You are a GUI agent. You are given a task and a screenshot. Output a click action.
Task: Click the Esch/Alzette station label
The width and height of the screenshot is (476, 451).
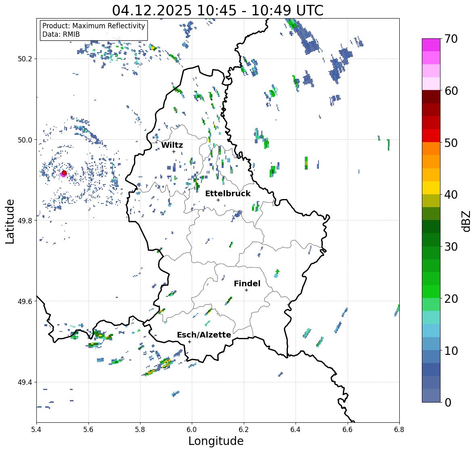tap(204, 335)
